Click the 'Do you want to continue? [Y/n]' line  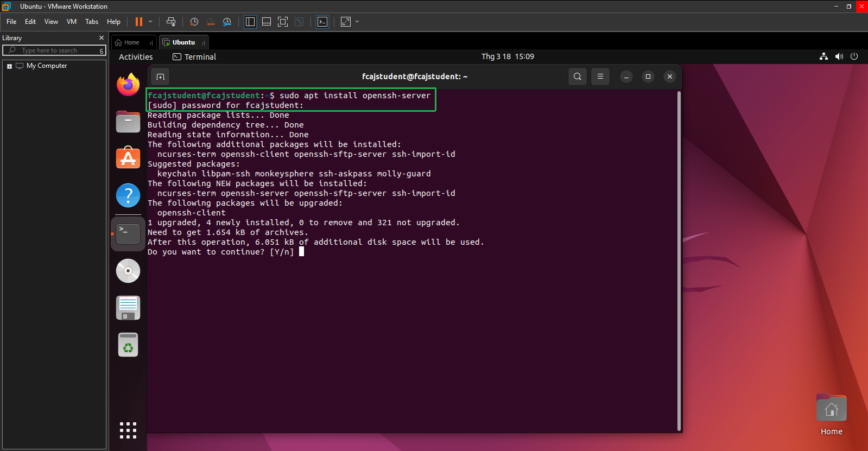tap(221, 252)
